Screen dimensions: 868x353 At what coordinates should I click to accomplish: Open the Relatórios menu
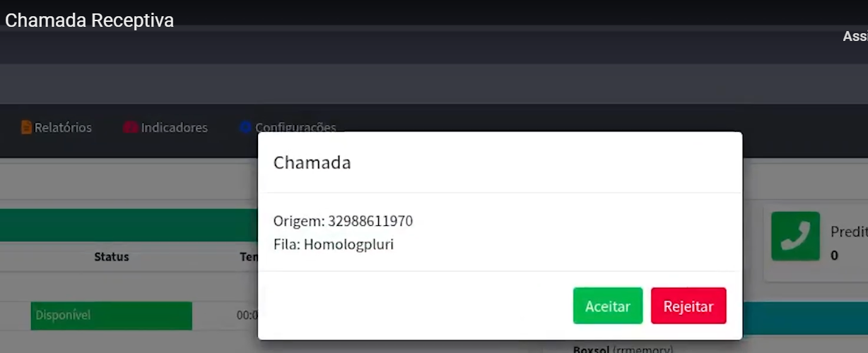[x=63, y=128]
